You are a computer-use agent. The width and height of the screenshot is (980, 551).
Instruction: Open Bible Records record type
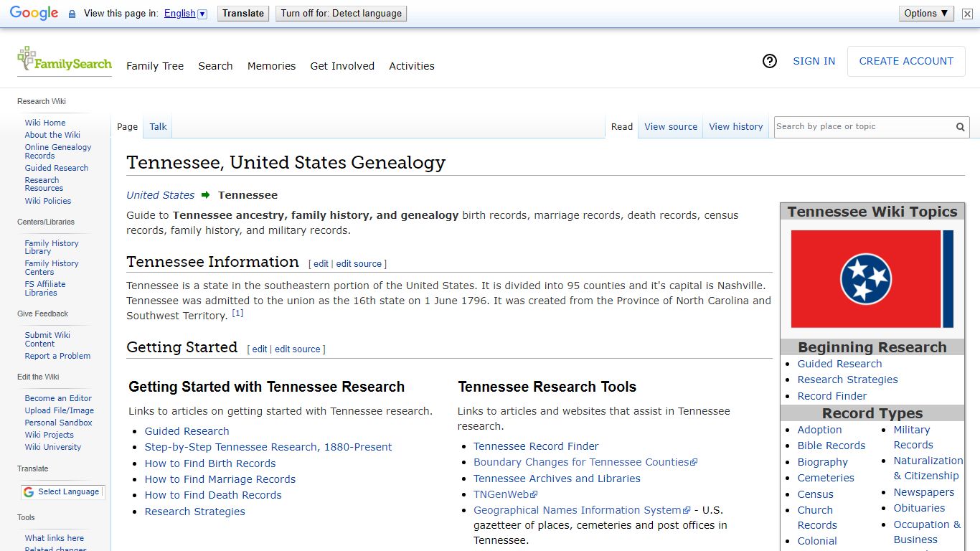[831, 446]
